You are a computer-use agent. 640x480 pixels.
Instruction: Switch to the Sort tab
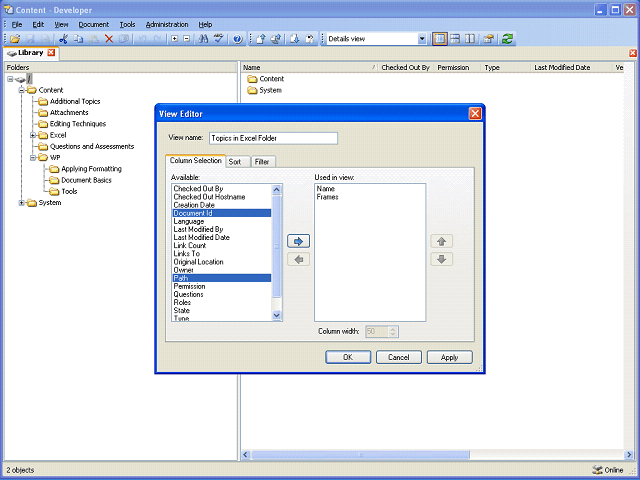click(238, 162)
